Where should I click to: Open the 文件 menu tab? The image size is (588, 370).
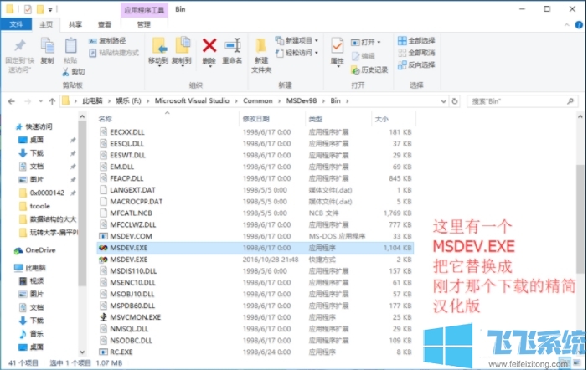pyautogui.click(x=16, y=24)
